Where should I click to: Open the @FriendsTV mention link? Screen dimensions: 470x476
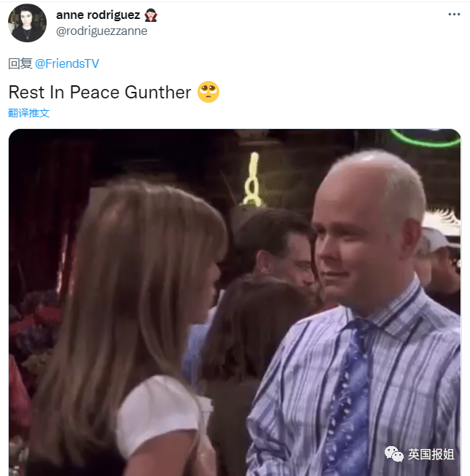pyautogui.click(x=67, y=63)
